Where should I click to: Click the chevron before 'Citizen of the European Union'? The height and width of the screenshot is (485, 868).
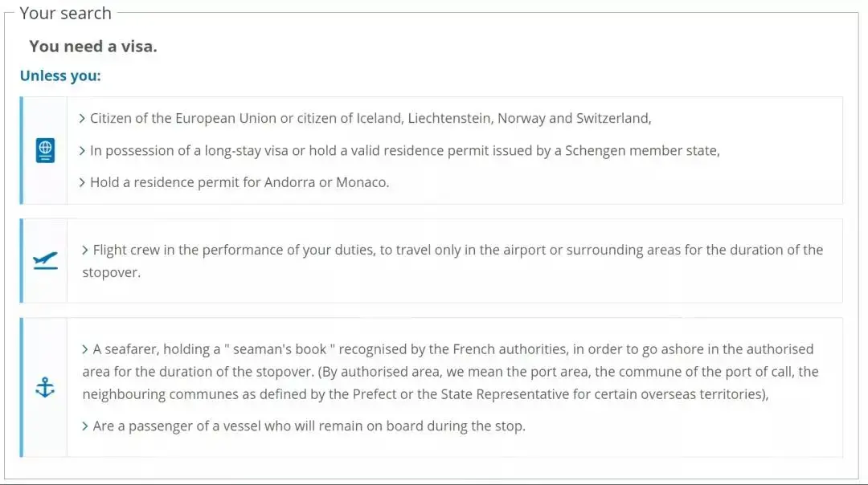(x=82, y=119)
